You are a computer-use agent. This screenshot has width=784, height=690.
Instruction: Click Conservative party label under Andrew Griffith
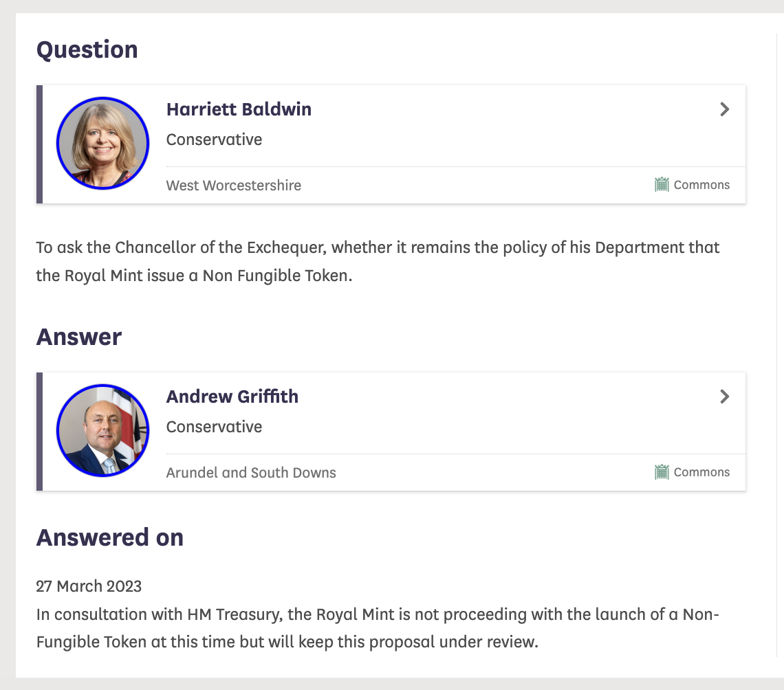click(214, 427)
